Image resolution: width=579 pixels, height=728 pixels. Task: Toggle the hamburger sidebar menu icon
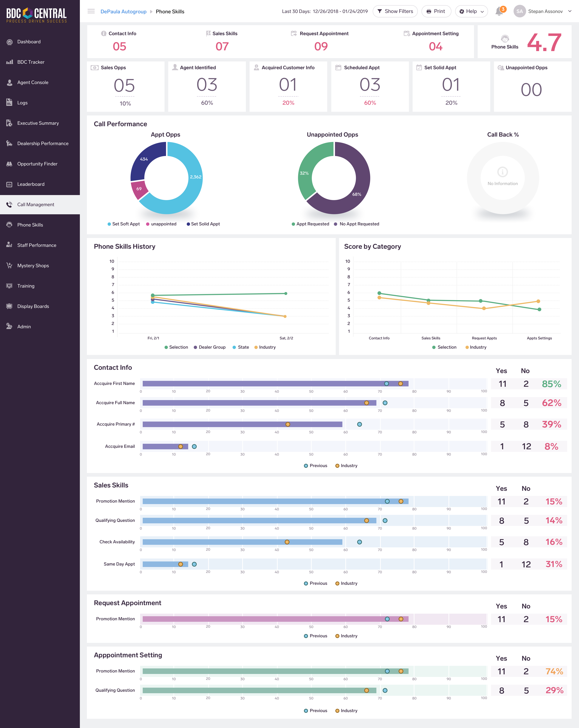[x=91, y=11]
